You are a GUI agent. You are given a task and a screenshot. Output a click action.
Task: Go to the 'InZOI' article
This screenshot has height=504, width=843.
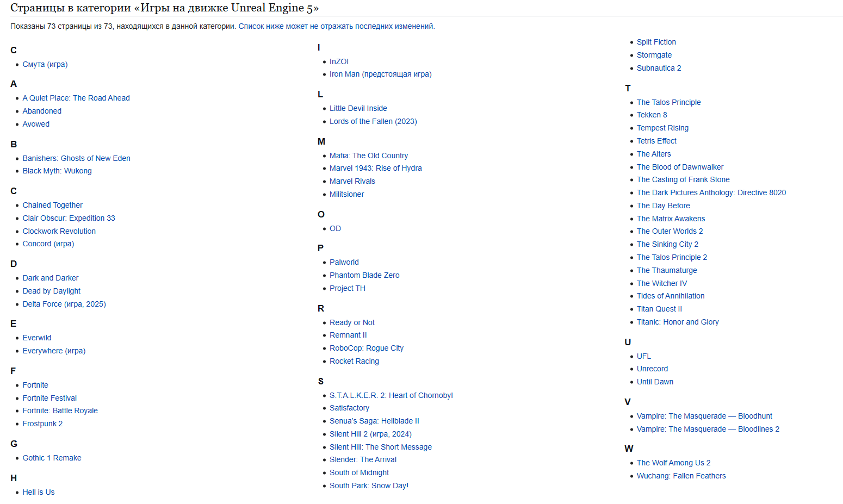tap(339, 61)
